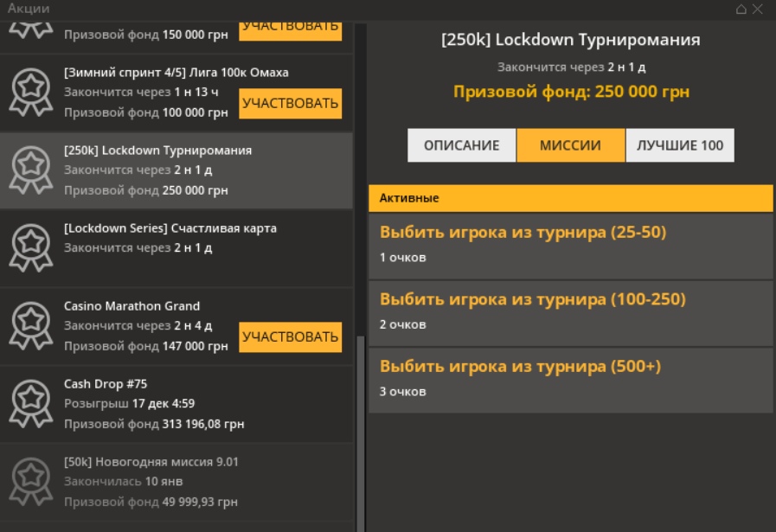Click badge icon for Новогодняя миссия 9.01

click(x=31, y=481)
